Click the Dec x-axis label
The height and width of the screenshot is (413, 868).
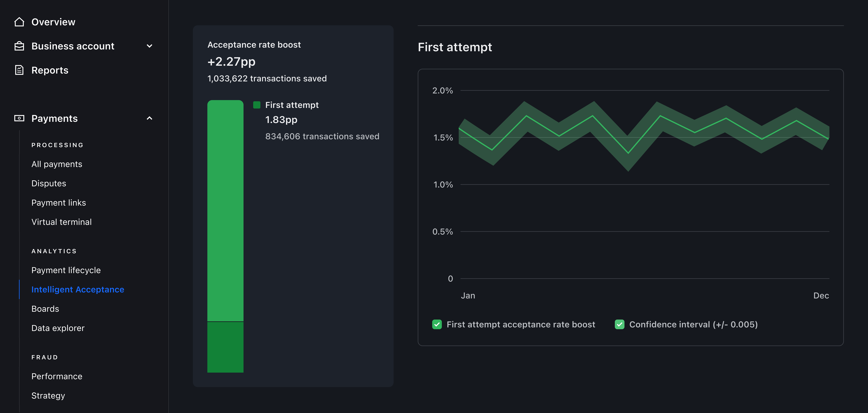pos(821,296)
